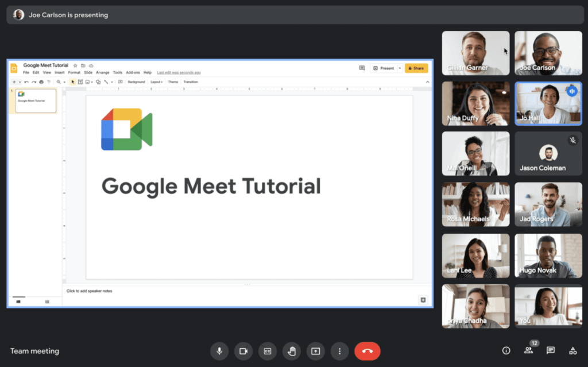The width and height of the screenshot is (588, 367).
Task: Insert an image using the image icon
Action: click(x=87, y=82)
